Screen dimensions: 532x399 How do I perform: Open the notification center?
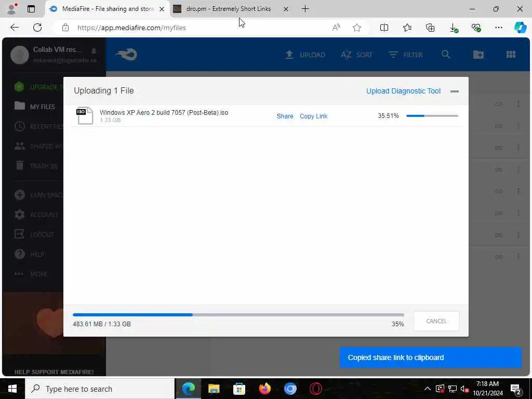point(516,389)
